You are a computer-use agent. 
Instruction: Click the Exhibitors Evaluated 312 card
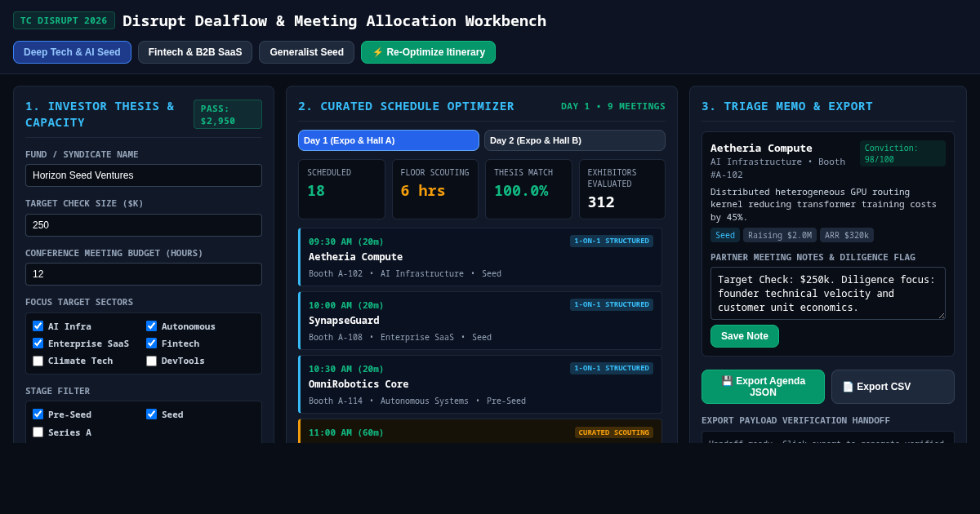(x=622, y=189)
